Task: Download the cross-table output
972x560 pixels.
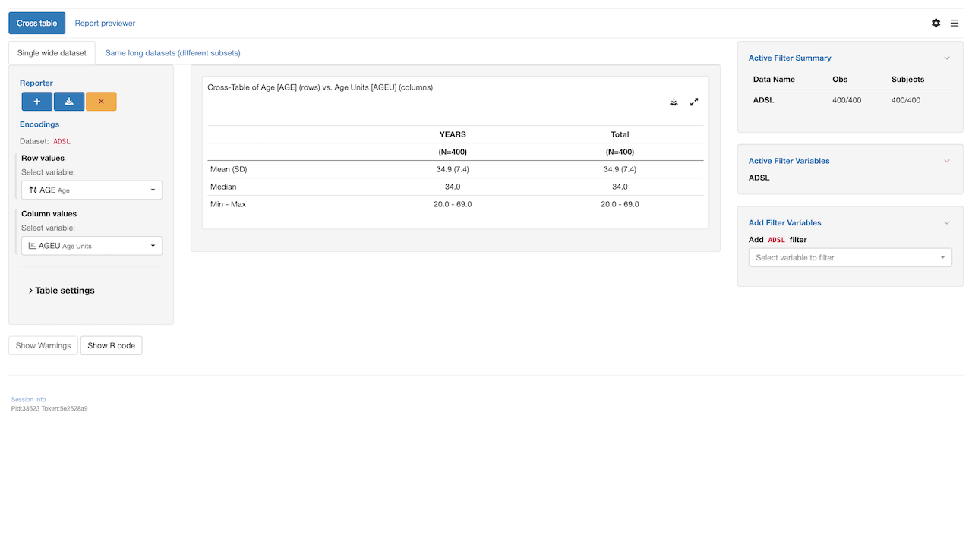Action: tap(674, 102)
